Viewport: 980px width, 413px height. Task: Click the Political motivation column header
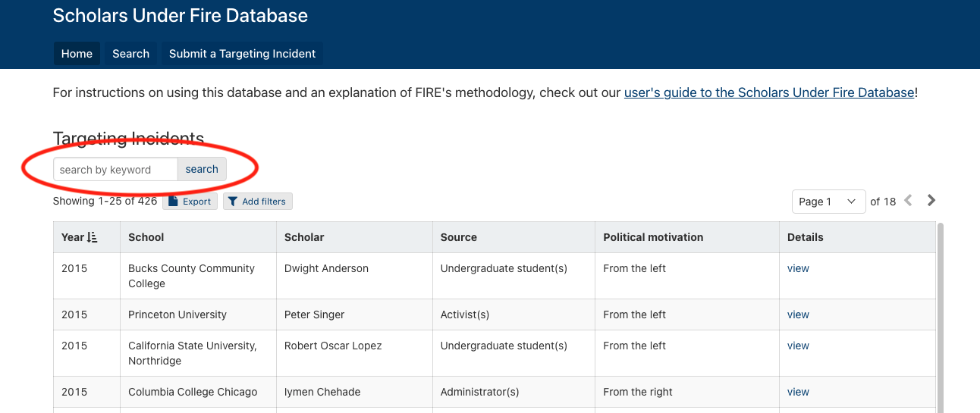[653, 237]
